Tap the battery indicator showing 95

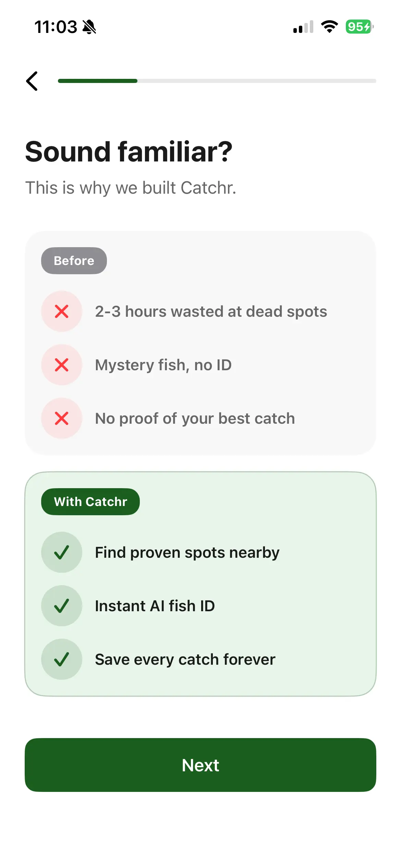(359, 27)
